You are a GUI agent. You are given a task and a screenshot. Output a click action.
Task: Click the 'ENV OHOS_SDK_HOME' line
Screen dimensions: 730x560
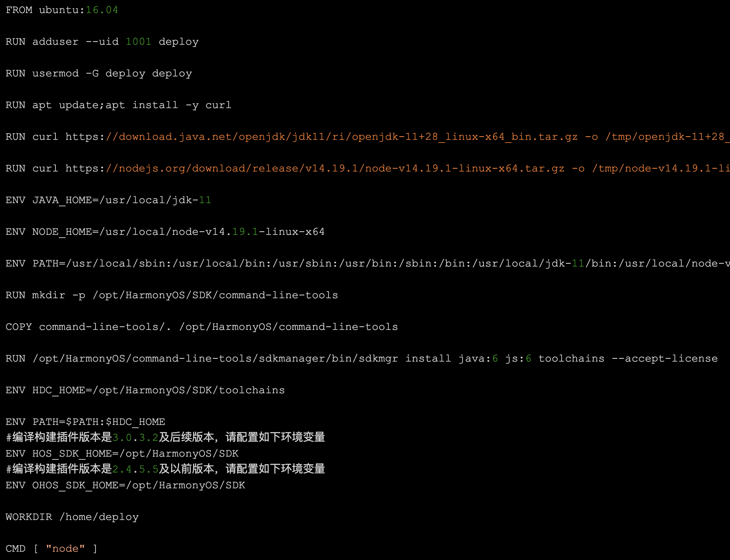(125, 485)
